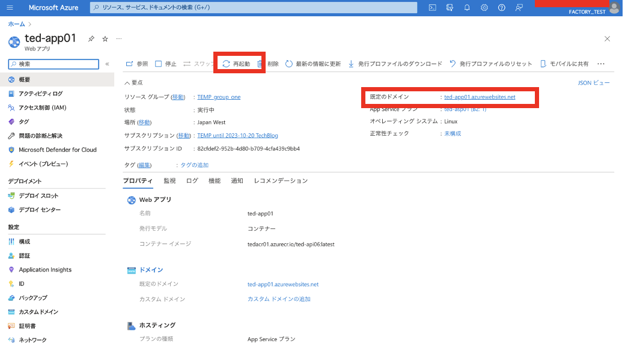The height and width of the screenshot is (364, 625).
Task: Open the notifications bell
Action: click(467, 8)
